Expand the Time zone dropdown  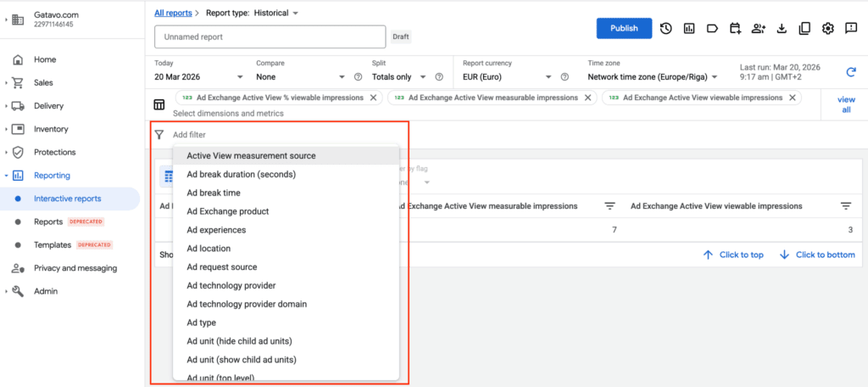653,77
